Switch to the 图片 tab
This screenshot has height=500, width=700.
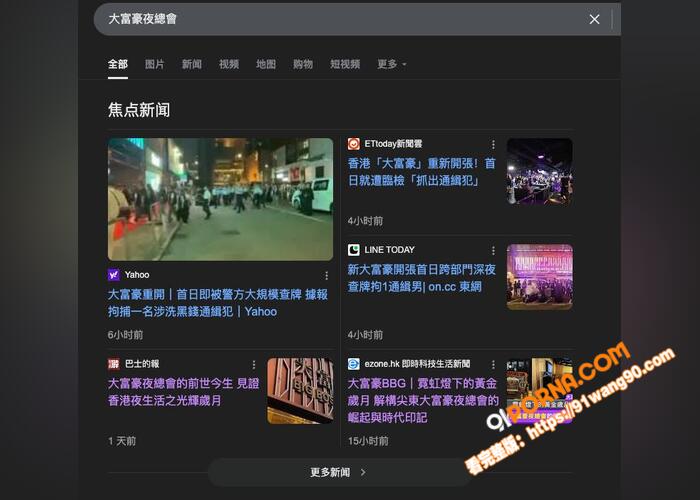click(154, 64)
